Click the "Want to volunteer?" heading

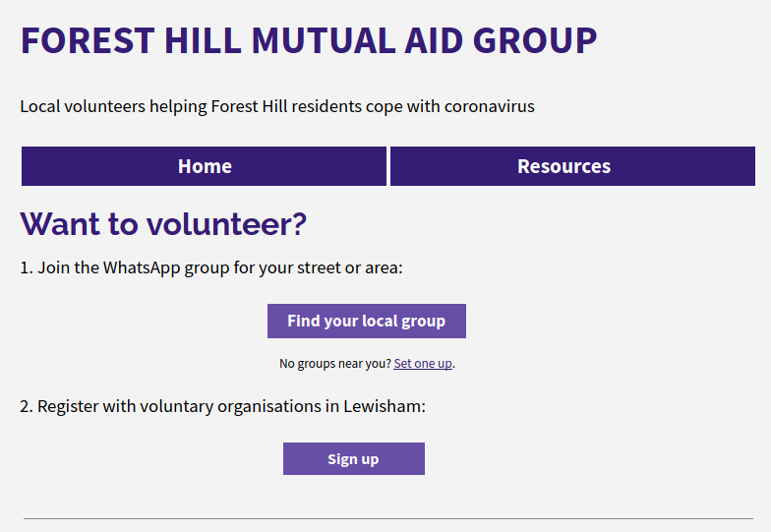pos(163,224)
